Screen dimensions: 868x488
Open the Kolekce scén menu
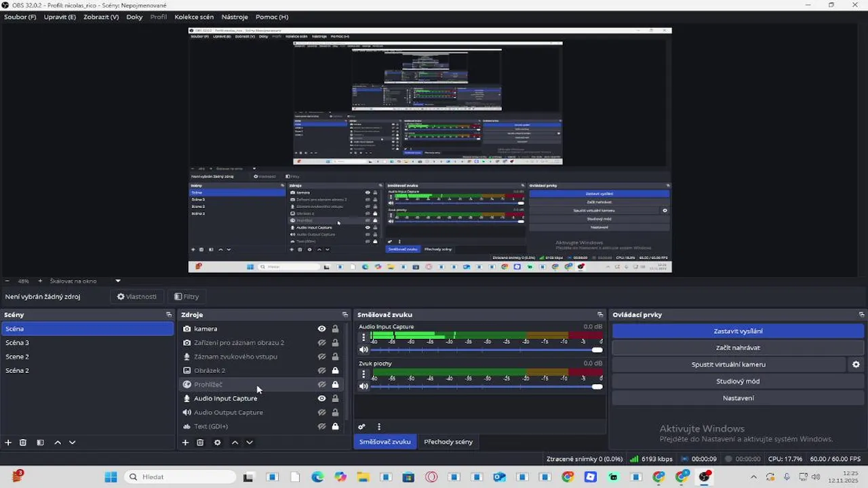[x=194, y=17]
